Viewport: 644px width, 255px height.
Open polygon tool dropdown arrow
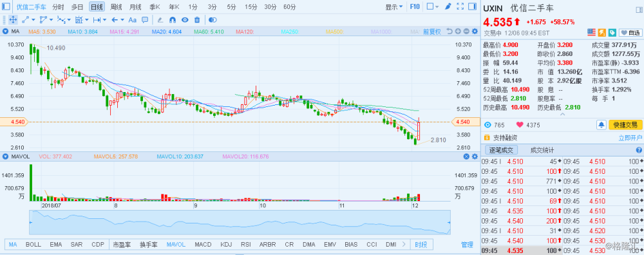click(x=52, y=20)
